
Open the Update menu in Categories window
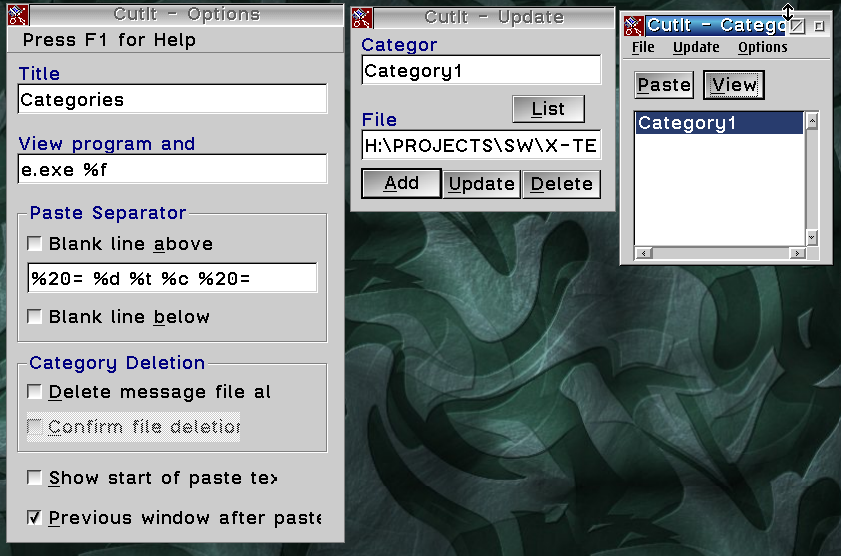point(696,47)
